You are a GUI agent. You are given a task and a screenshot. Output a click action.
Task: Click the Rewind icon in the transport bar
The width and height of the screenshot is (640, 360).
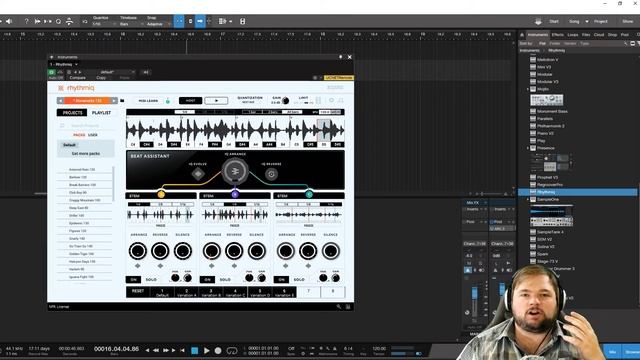(x=156, y=350)
